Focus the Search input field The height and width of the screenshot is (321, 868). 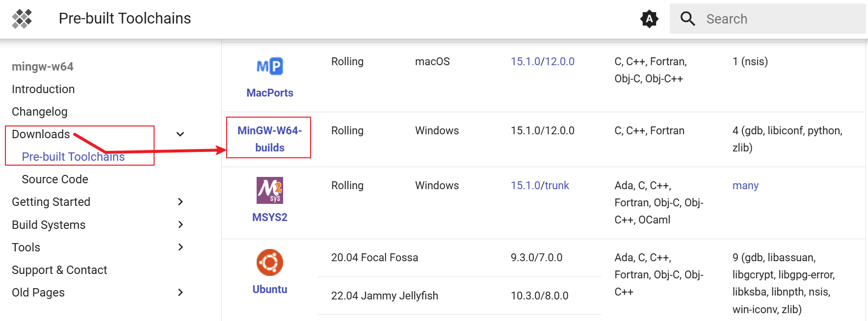coord(767,19)
